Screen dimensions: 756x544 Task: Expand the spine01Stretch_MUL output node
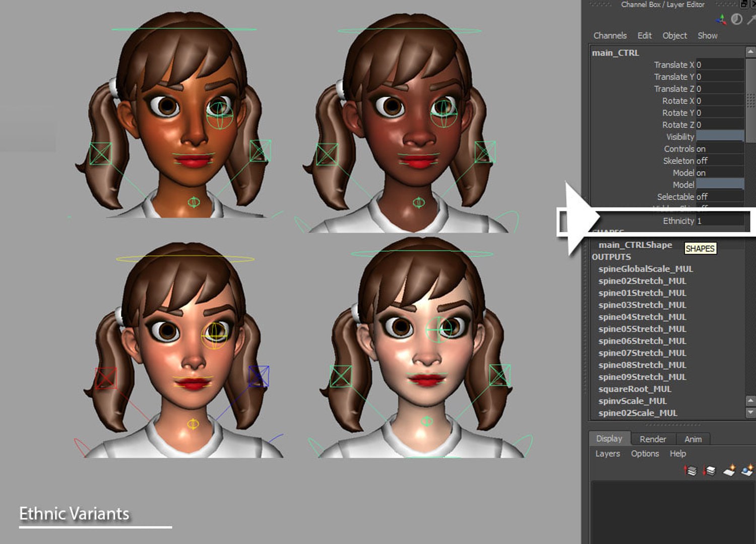click(x=642, y=293)
